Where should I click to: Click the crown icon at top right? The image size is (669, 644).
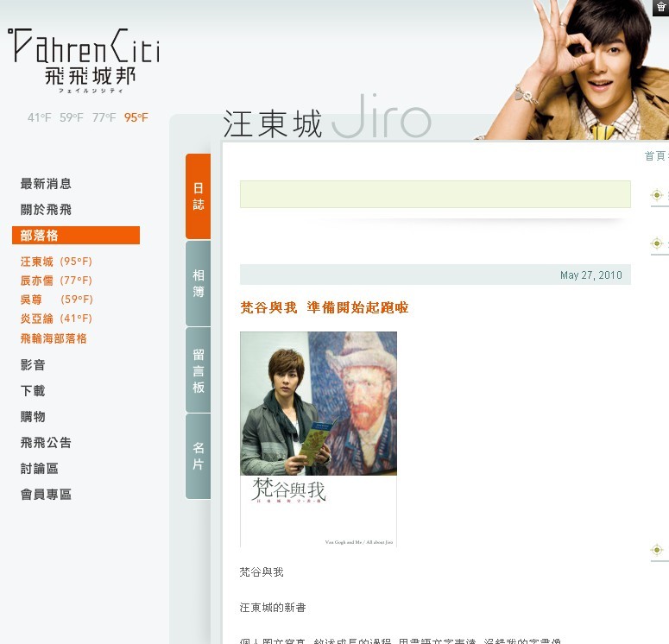tap(661, 8)
